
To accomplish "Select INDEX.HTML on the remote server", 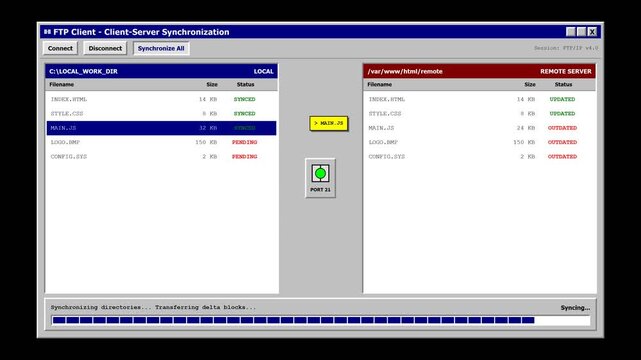I will pos(479,99).
